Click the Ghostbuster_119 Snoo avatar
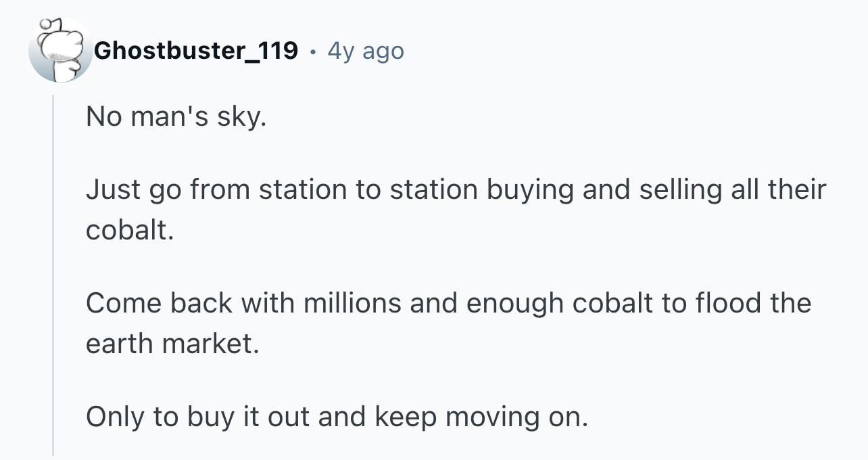The image size is (868, 460). 59,51
